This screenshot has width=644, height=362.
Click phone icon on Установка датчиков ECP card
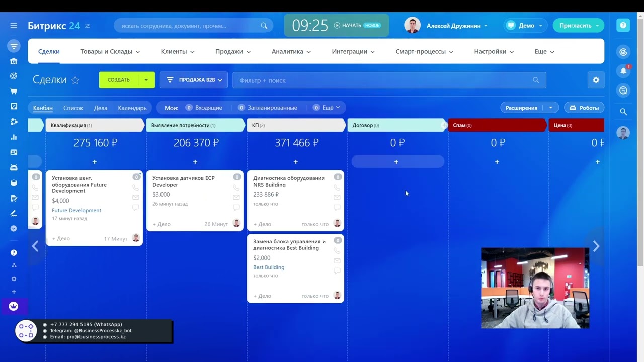tap(236, 187)
